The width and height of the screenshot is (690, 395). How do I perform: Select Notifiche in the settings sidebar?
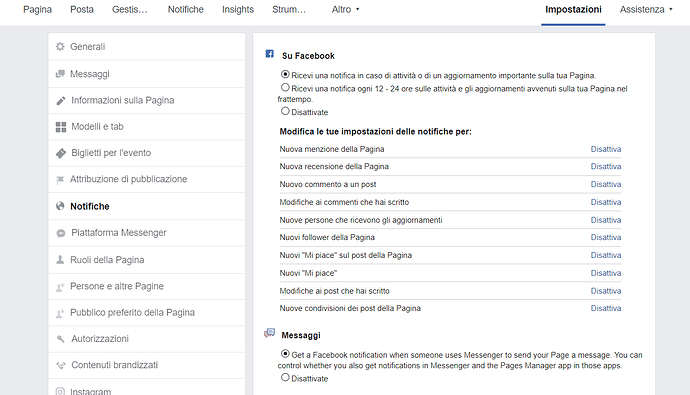coord(147,206)
